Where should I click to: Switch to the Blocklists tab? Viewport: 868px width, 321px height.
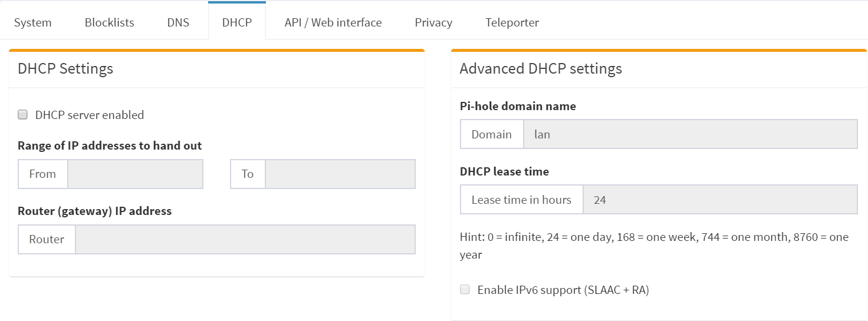pyautogui.click(x=110, y=22)
